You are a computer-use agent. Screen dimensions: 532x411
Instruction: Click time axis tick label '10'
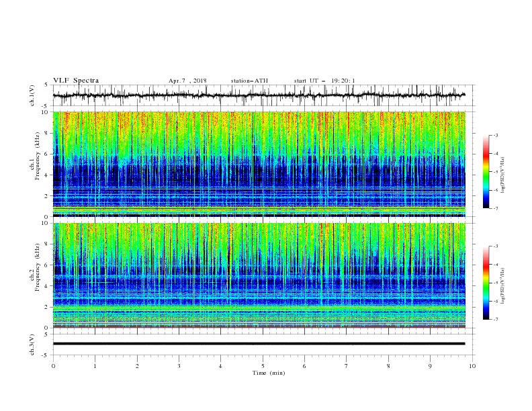[472, 366]
